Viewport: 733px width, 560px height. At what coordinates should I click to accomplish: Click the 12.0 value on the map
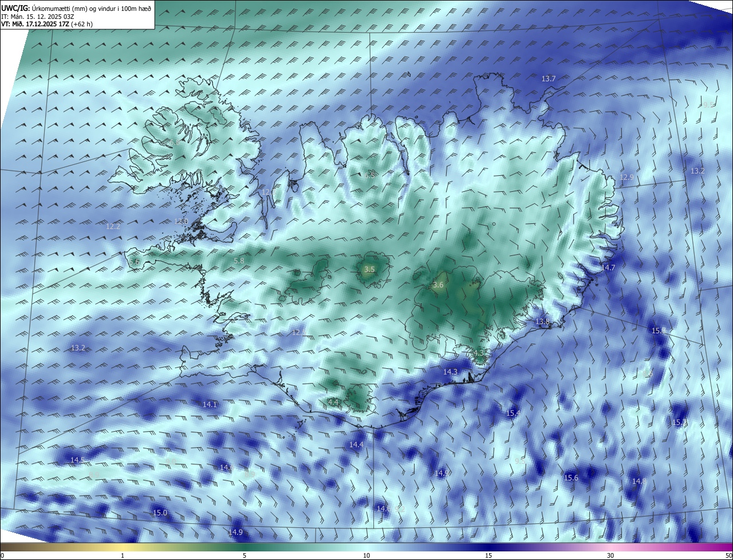[181, 222]
